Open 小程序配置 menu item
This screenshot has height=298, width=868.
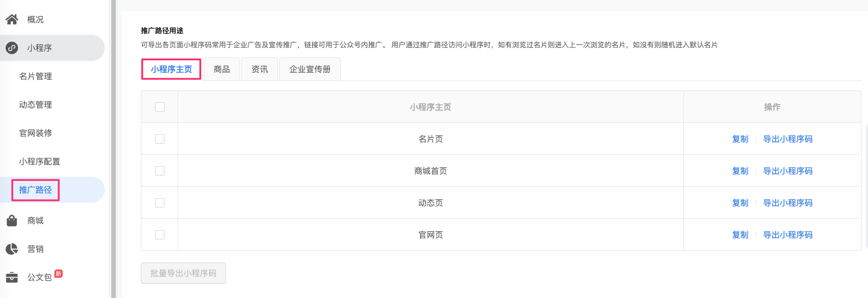pos(40,161)
